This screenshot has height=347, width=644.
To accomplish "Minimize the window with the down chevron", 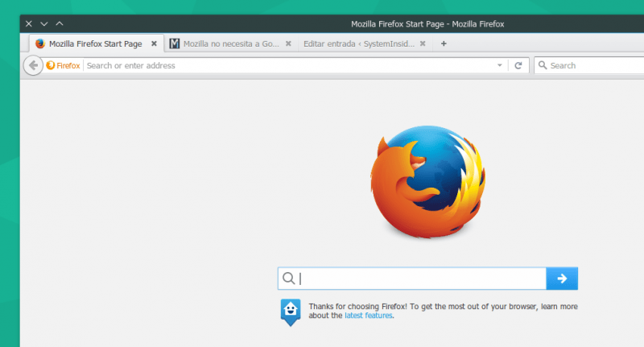I will (x=44, y=24).
